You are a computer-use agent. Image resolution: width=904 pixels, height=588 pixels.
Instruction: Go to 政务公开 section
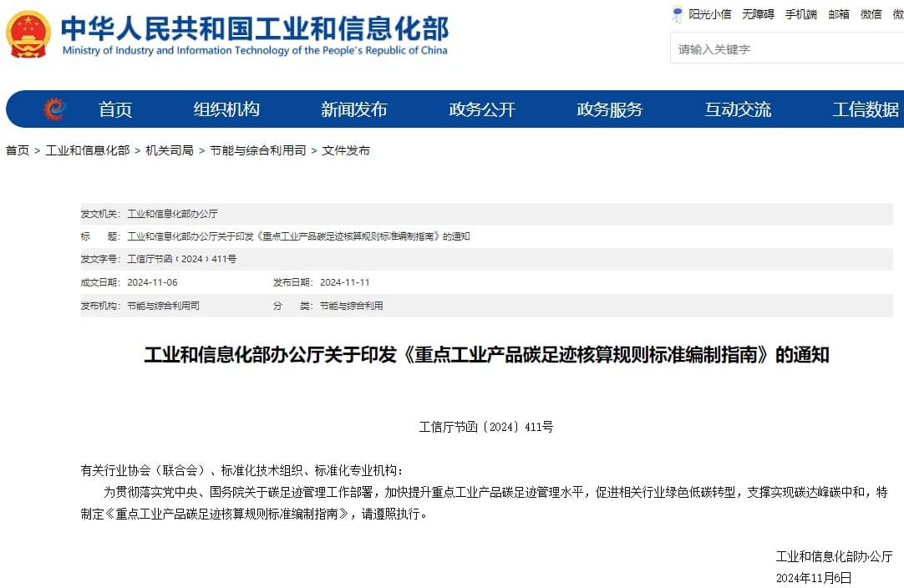pyautogui.click(x=482, y=109)
